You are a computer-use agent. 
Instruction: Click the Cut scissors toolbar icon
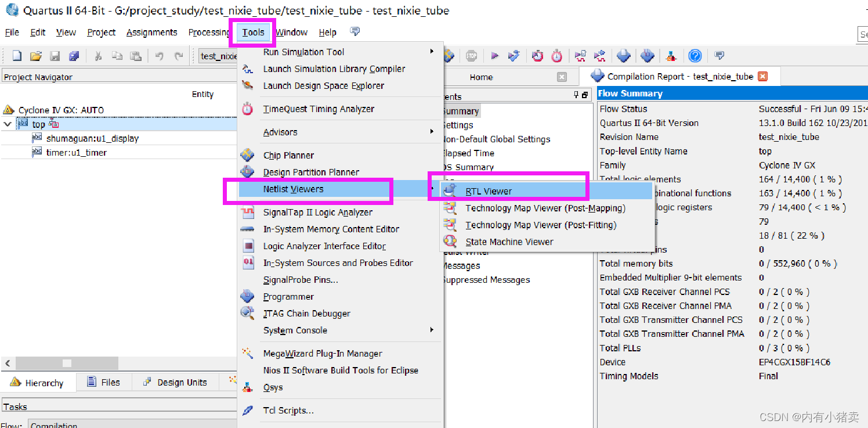[x=98, y=56]
